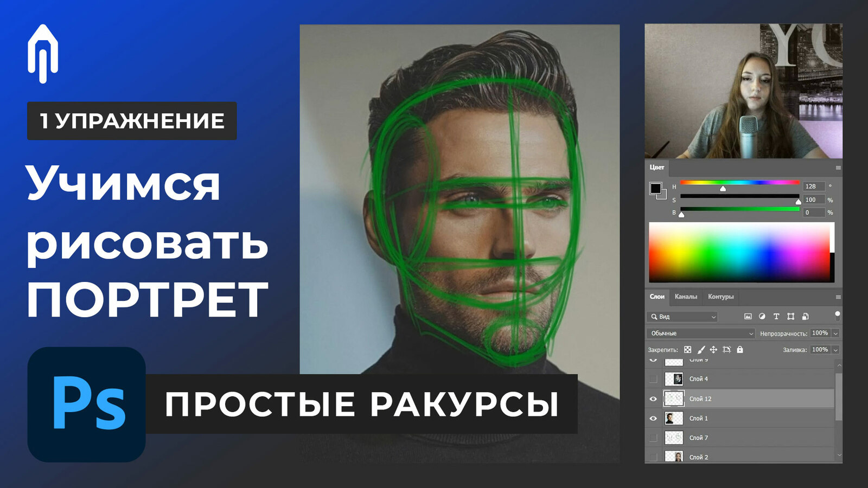Lock all with the padlock icon
The image size is (868, 488).
click(x=740, y=350)
